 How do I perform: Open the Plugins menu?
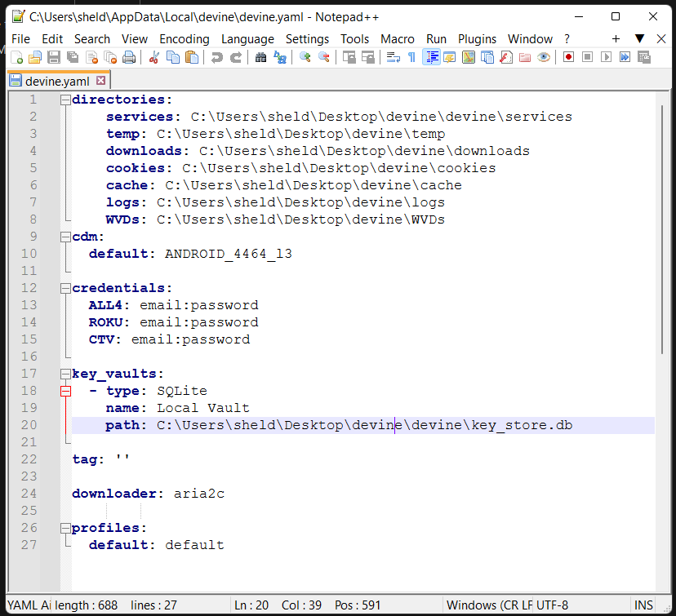[x=477, y=38]
